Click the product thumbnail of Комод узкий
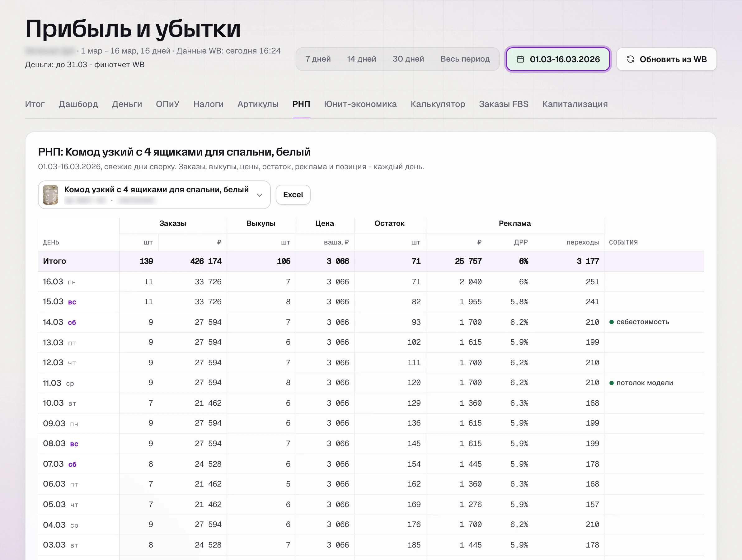This screenshot has width=742, height=560. pos(50,194)
